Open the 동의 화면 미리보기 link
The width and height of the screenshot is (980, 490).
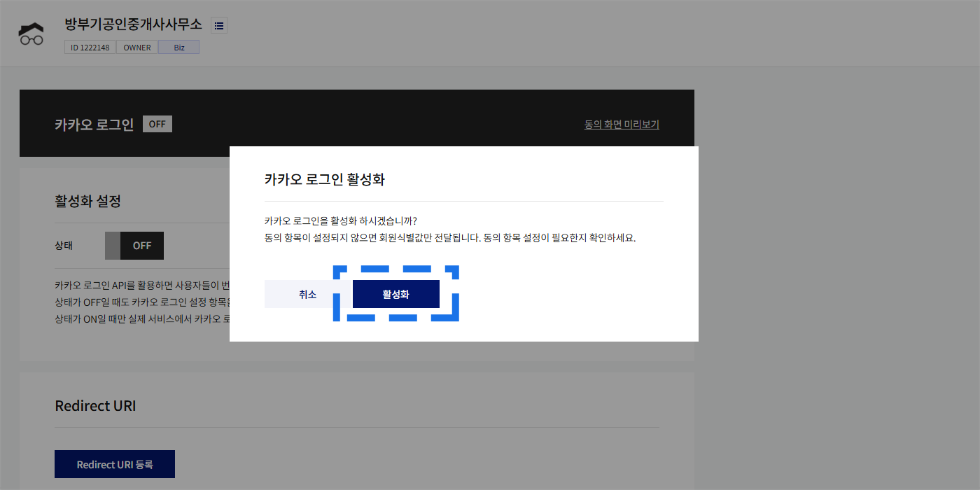pos(622,125)
